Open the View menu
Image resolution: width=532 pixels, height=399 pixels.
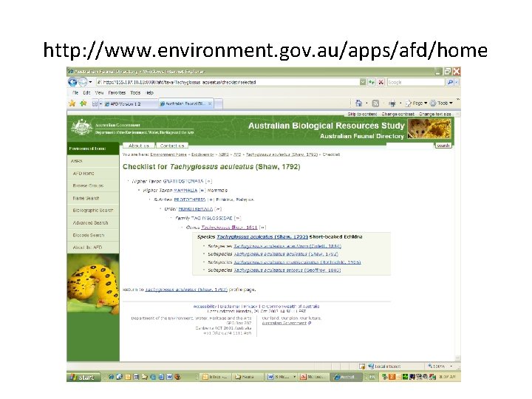pyautogui.click(x=100, y=92)
